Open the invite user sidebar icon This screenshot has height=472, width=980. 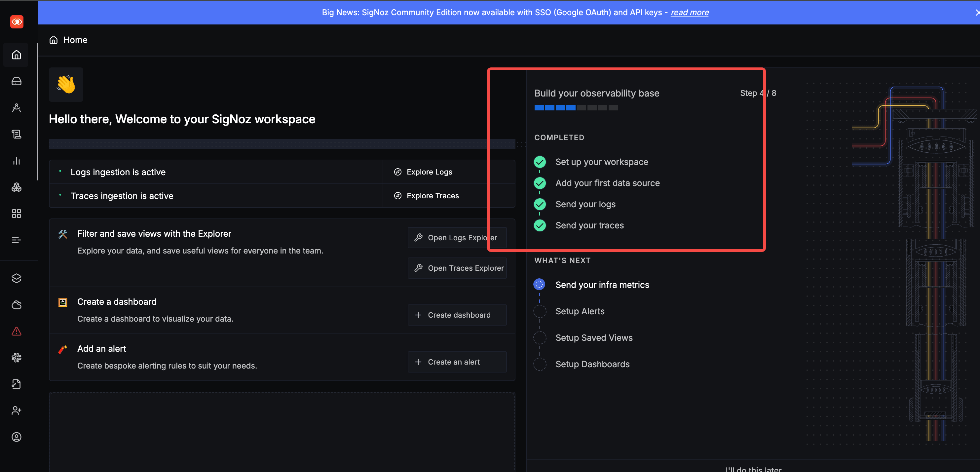[x=17, y=410]
